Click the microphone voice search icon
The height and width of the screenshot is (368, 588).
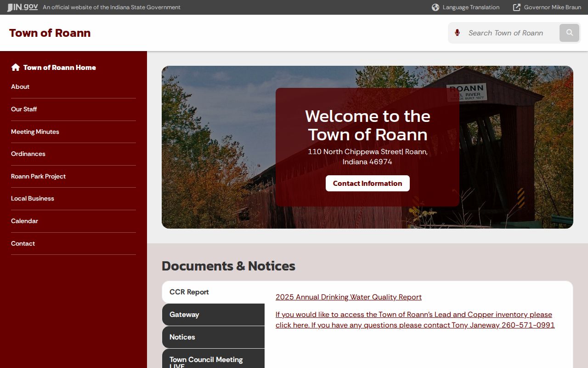pyautogui.click(x=457, y=33)
